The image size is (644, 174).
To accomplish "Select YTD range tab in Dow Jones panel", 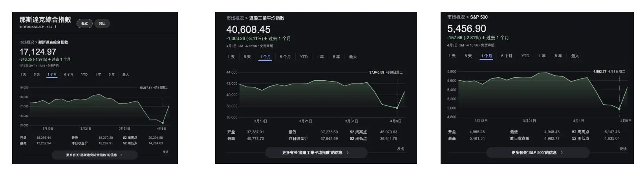I will (304, 57).
